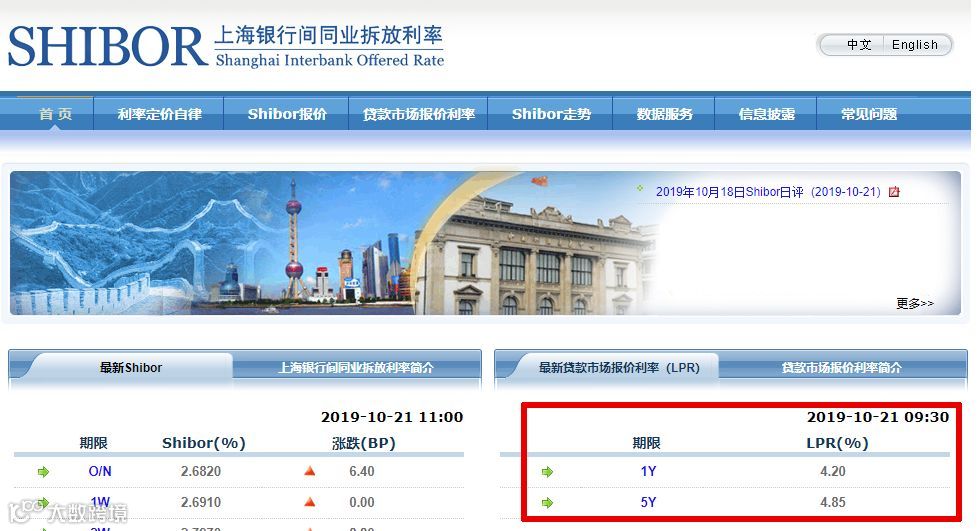Click the 1Y LPR value 4.20
The width and height of the screenshot is (979, 531).
pos(833,472)
